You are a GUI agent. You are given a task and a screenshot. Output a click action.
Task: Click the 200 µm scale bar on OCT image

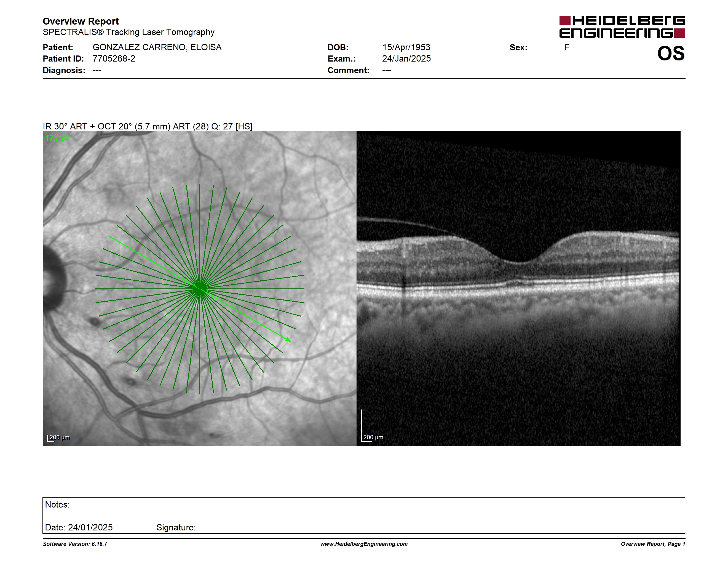(x=372, y=426)
